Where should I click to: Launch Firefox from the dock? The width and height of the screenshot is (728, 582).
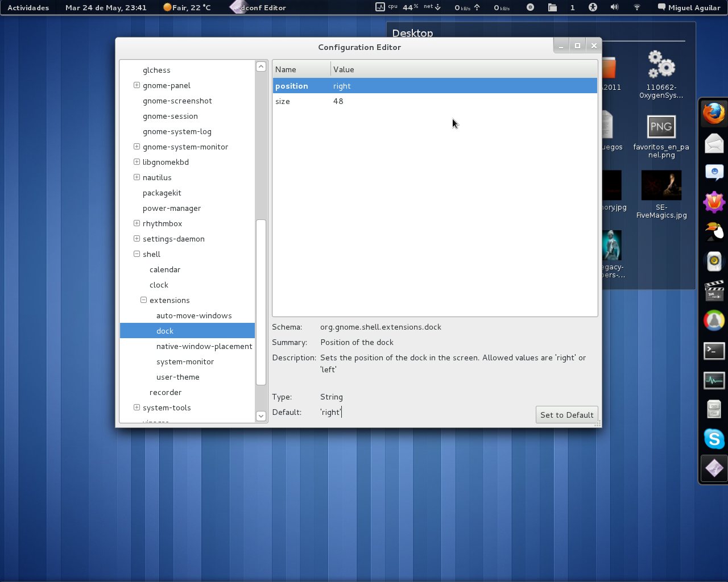pyautogui.click(x=714, y=113)
